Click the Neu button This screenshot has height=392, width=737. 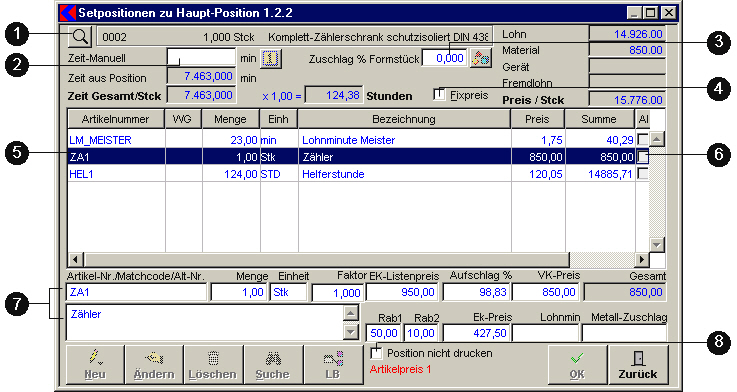pyautogui.click(x=95, y=365)
